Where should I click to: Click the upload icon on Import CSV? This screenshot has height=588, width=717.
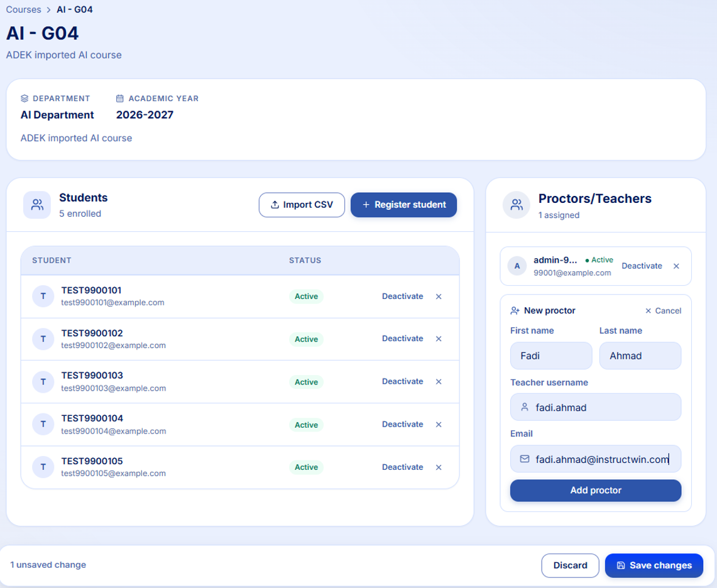pyautogui.click(x=275, y=205)
